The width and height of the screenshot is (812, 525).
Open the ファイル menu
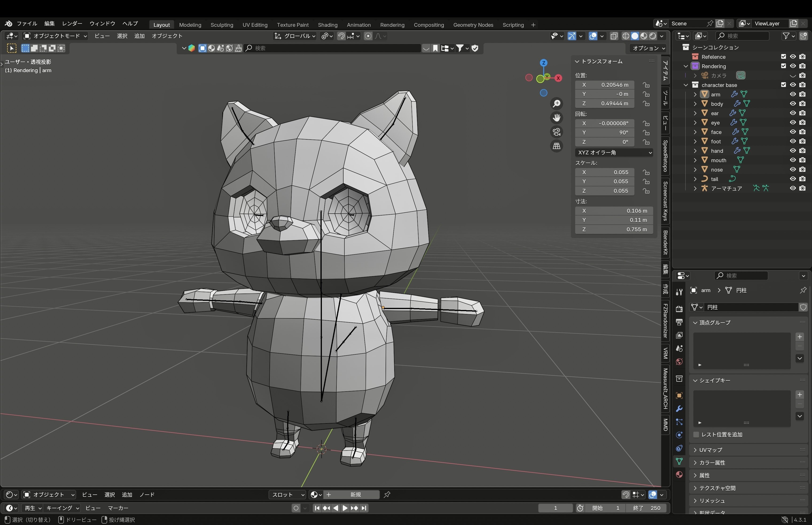pos(27,24)
